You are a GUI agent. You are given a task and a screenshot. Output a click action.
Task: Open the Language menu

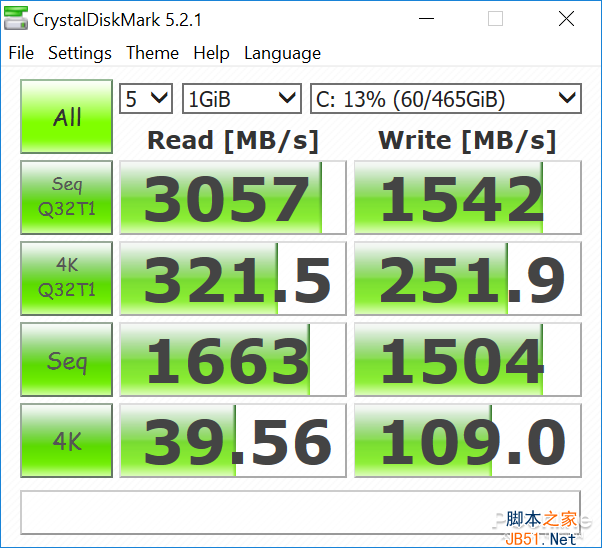282,53
